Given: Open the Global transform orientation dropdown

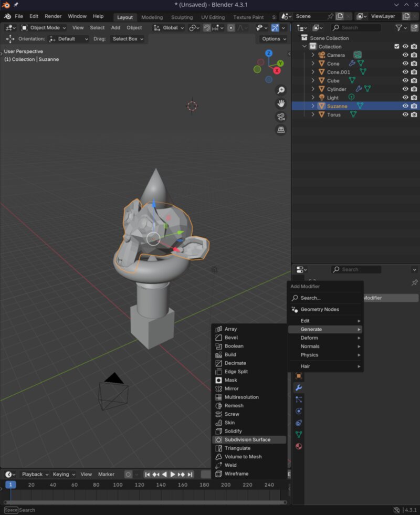Looking at the screenshot, I should (x=169, y=28).
